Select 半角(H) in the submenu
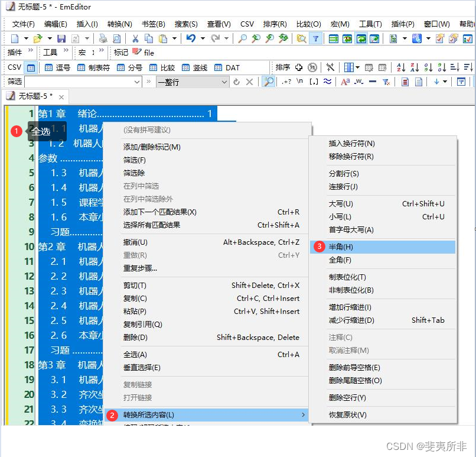Image resolution: width=476 pixels, height=457 pixels. pos(383,247)
